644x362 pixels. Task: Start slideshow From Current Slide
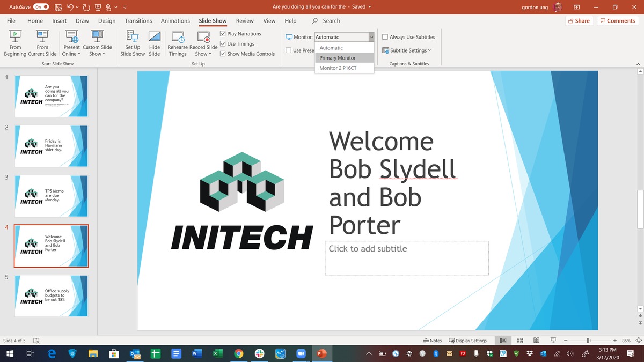[x=42, y=43]
